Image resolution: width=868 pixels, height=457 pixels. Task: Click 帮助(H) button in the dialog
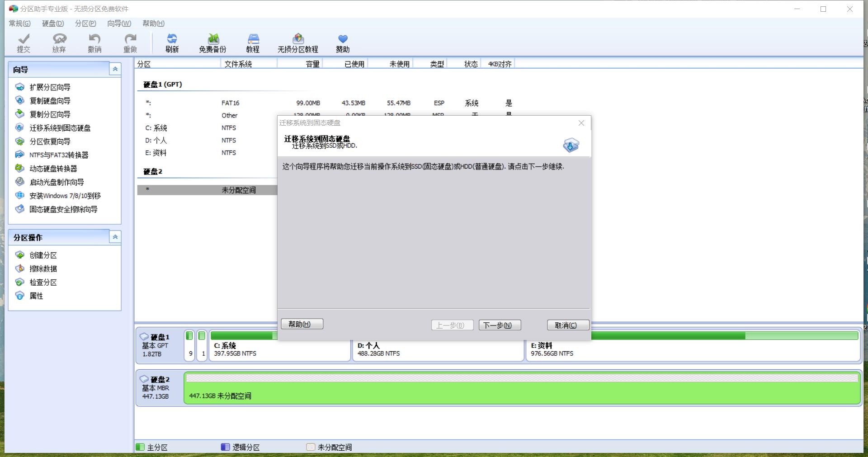pos(302,324)
